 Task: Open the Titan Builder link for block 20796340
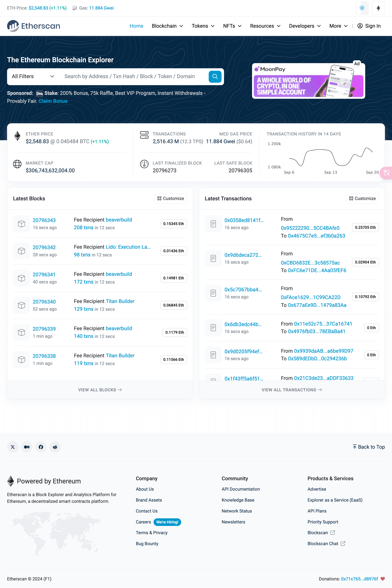pos(120,301)
